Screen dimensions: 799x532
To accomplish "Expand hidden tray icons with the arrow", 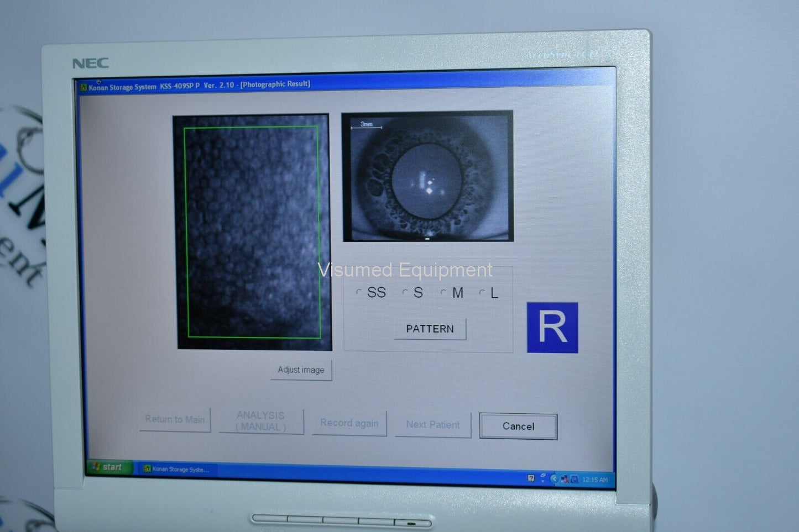I will click(554, 478).
